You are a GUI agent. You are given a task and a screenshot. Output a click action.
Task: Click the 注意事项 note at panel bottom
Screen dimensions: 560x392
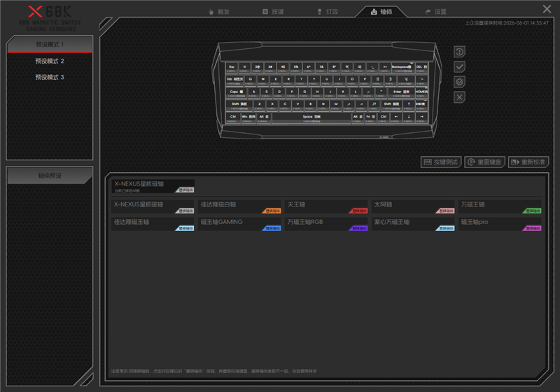click(214, 371)
